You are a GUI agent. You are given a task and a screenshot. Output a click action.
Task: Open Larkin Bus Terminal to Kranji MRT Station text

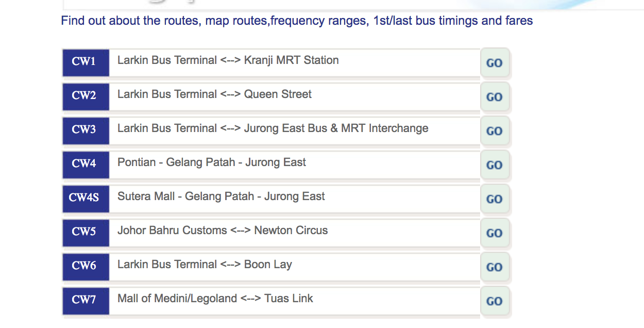[x=228, y=60]
